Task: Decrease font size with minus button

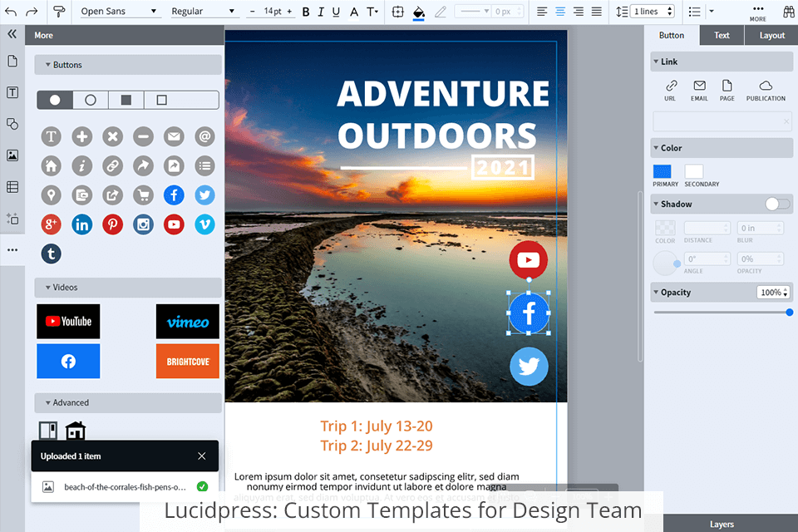Action: pos(253,11)
